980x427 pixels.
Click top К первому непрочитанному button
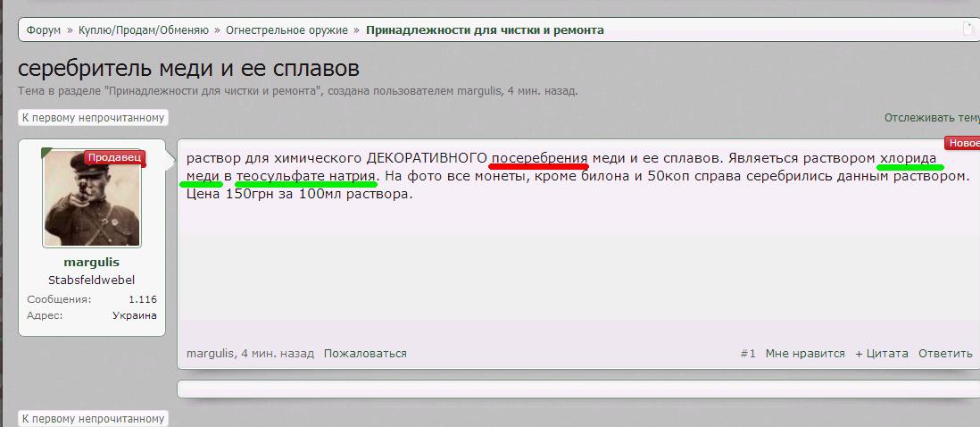pos(94,117)
